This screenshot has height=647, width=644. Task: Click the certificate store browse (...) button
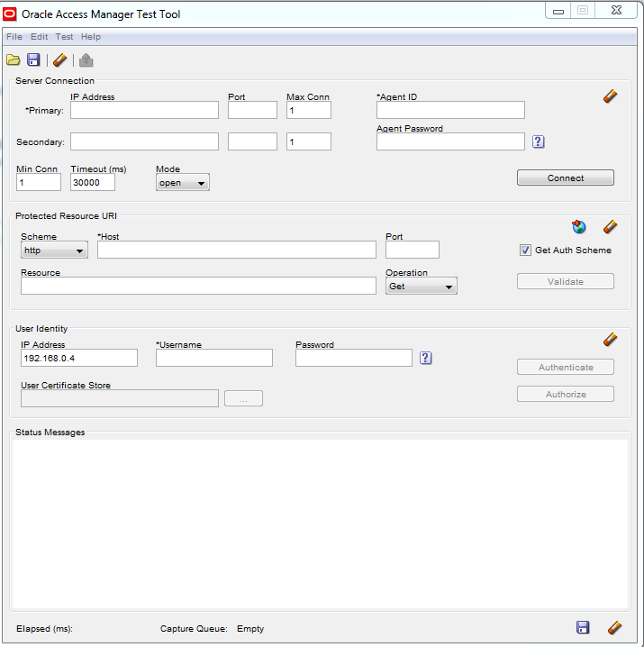243,398
